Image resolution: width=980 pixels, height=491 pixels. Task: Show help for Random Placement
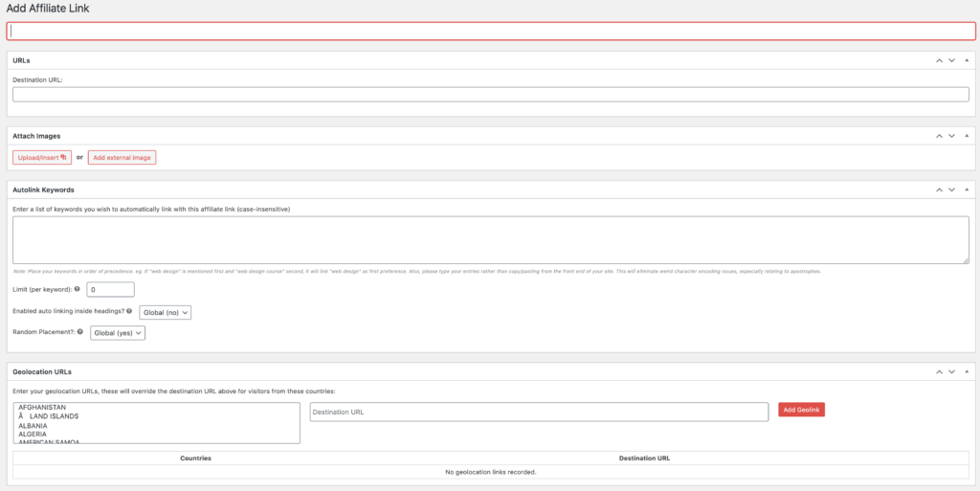[80, 332]
